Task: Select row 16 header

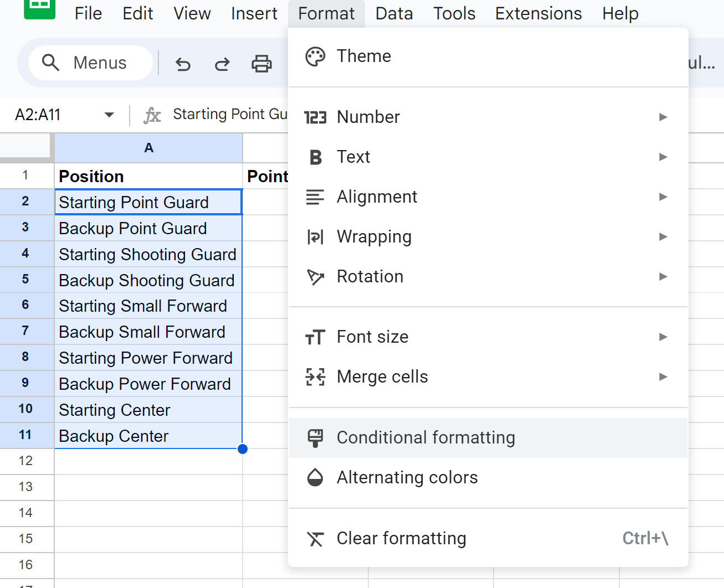Action: (27, 565)
